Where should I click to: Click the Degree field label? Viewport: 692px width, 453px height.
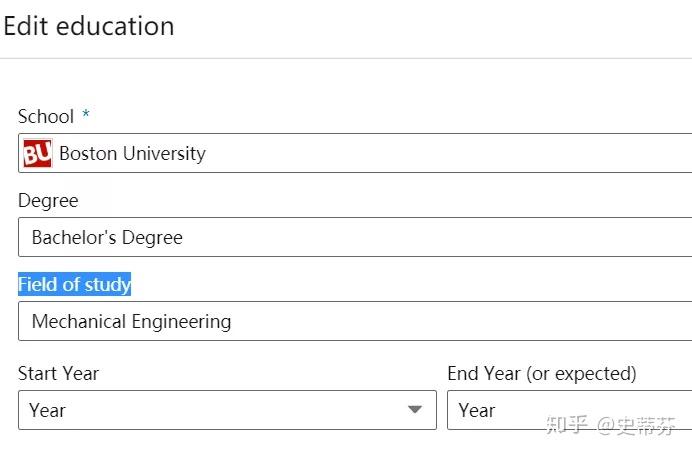click(48, 201)
